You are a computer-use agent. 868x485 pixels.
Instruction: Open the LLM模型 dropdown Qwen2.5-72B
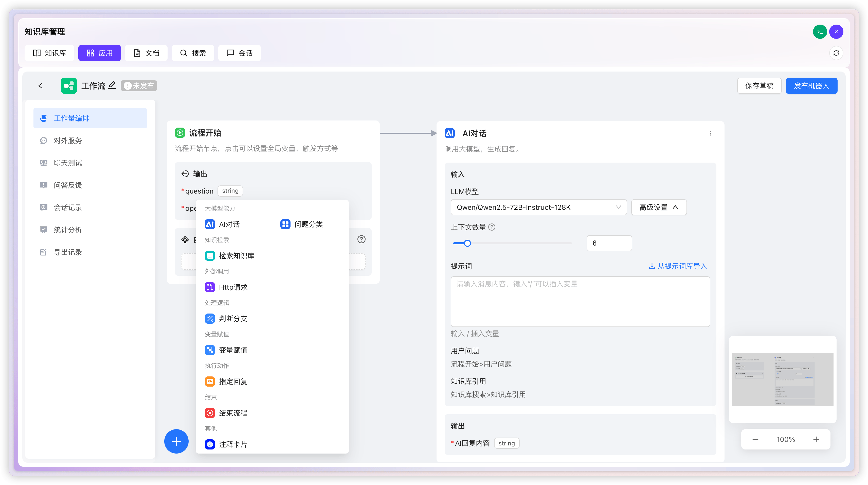click(x=538, y=207)
